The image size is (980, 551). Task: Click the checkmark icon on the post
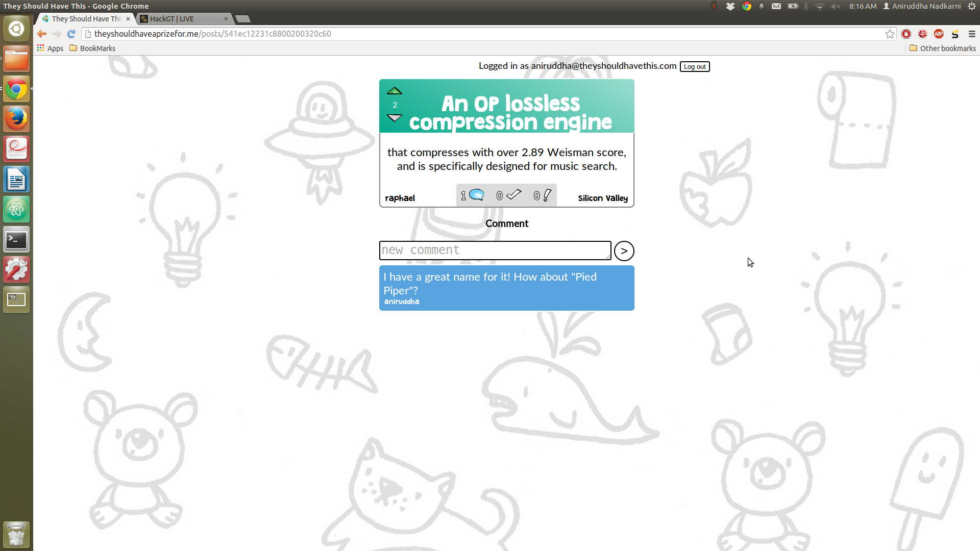(513, 194)
